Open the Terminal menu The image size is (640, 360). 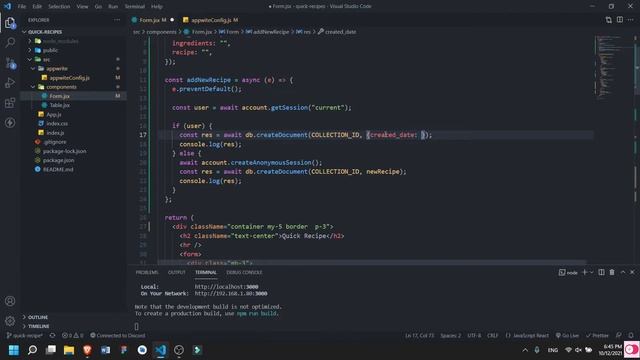135,7
